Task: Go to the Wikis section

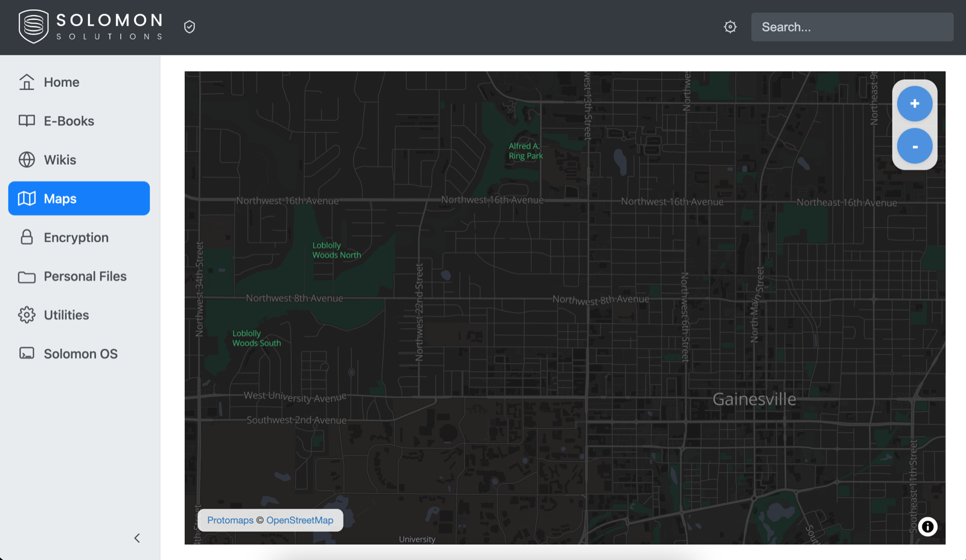Action: coord(79,160)
